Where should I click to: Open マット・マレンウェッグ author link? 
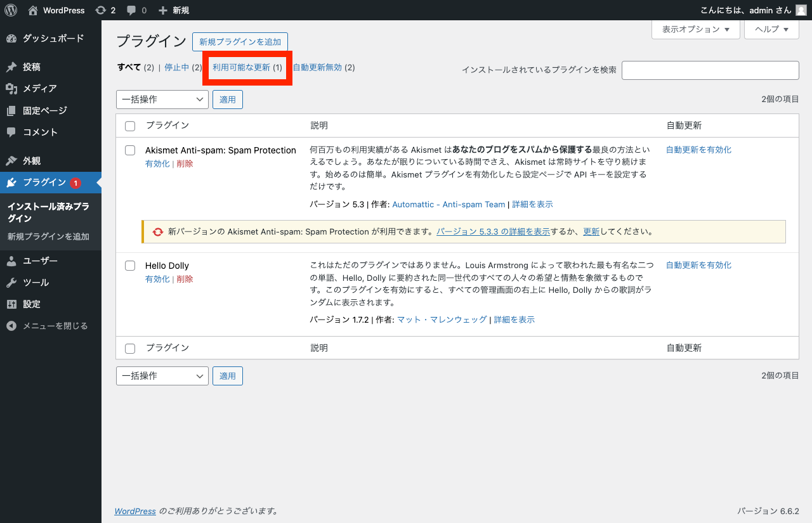point(442,320)
